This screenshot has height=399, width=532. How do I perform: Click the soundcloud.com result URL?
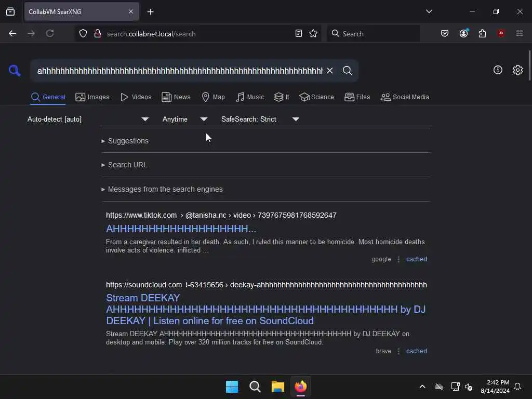coord(267,285)
